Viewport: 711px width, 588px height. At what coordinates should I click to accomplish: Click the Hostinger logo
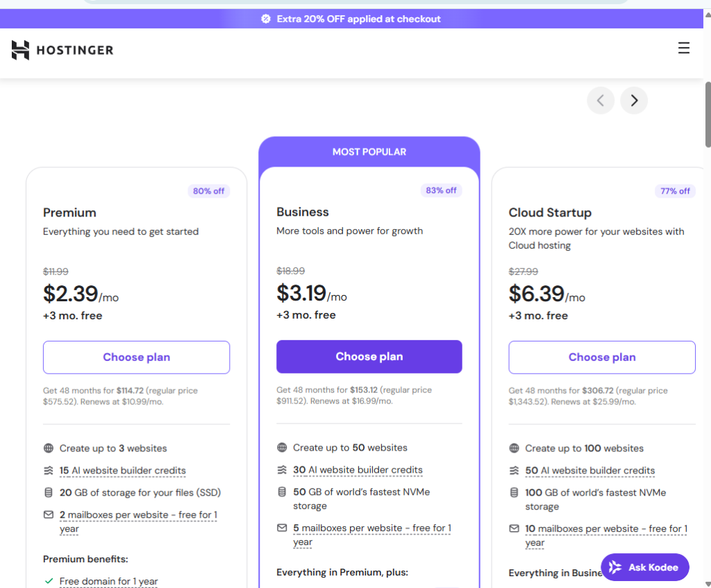62,50
